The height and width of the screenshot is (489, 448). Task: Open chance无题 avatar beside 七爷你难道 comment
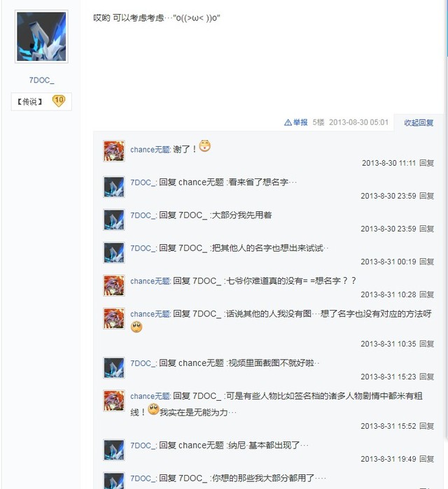click(x=114, y=285)
